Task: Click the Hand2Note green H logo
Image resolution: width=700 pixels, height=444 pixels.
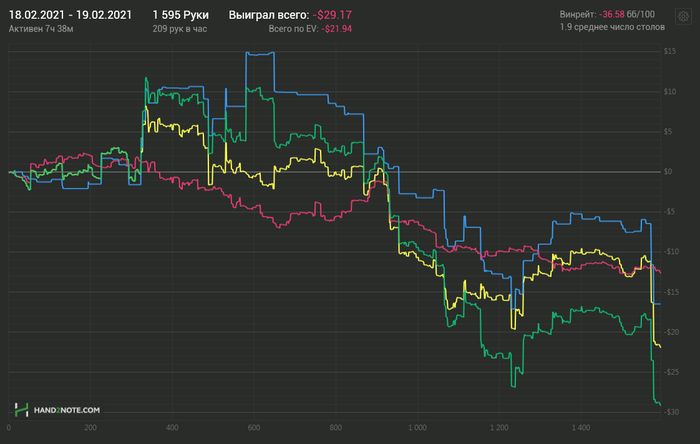Action: (21, 410)
